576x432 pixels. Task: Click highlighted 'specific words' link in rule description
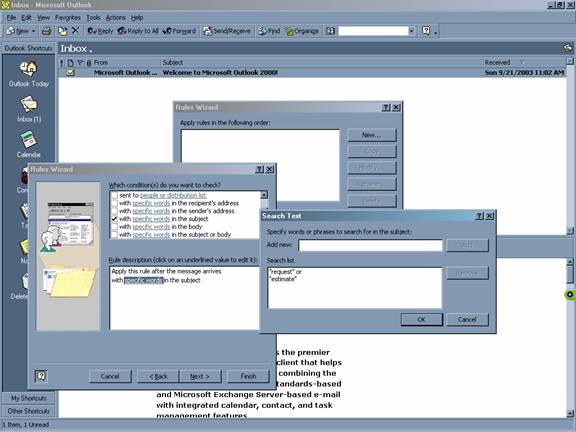point(144,280)
